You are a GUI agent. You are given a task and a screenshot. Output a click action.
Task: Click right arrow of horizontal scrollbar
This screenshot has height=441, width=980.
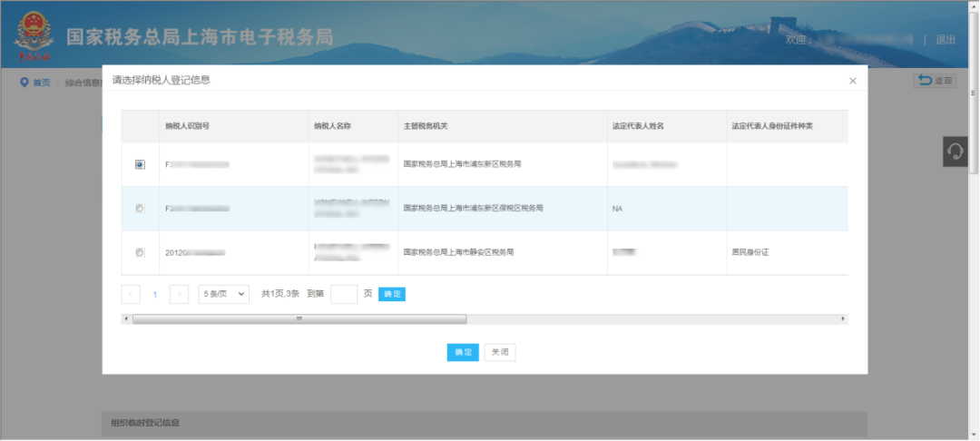coord(843,318)
